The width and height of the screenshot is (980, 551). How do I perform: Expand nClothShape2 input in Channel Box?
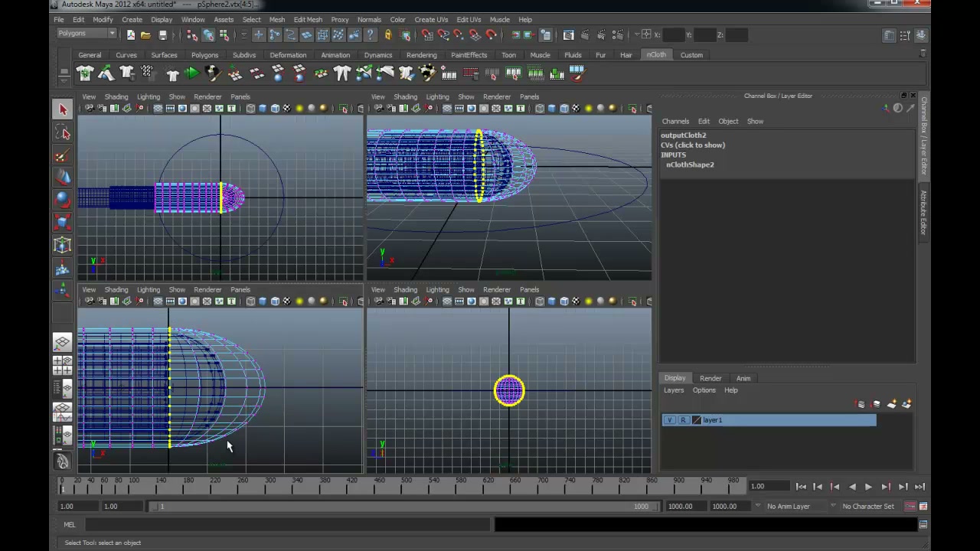pos(690,165)
